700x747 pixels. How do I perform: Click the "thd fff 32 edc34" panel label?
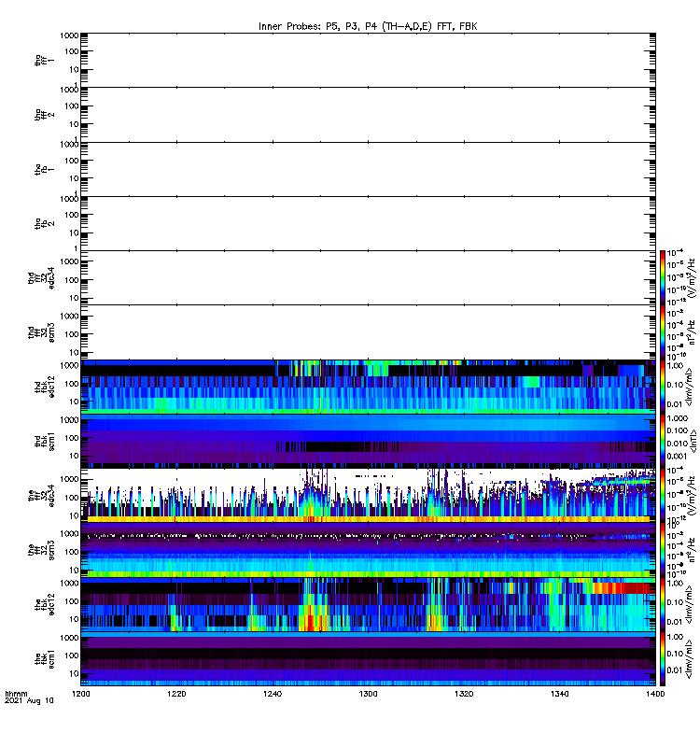pos(41,277)
